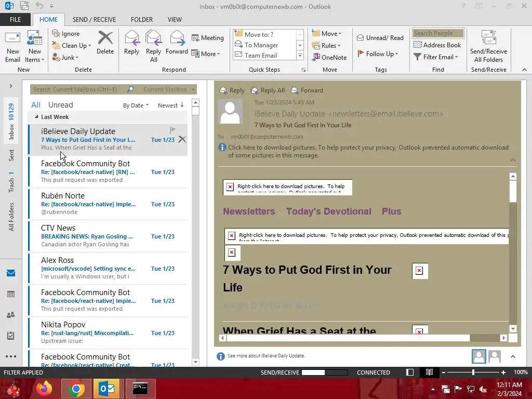This screenshot has height=399, width=532.
Task: Expand the Quick Steps gallery
Action: (300, 55)
